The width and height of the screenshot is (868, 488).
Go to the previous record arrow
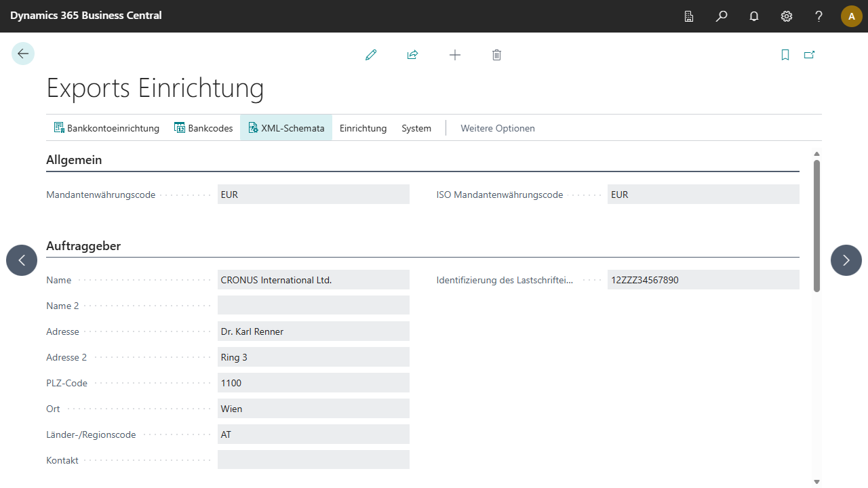[22, 260]
